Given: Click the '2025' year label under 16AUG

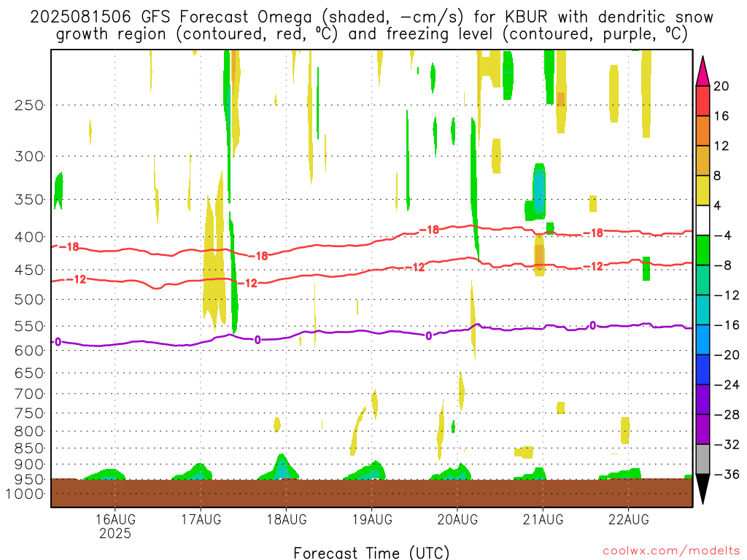Looking at the screenshot, I should [x=115, y=533].
